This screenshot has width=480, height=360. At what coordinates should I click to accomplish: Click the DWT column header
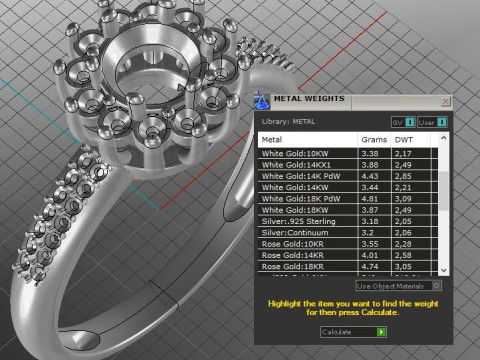[x=411, y=140]
